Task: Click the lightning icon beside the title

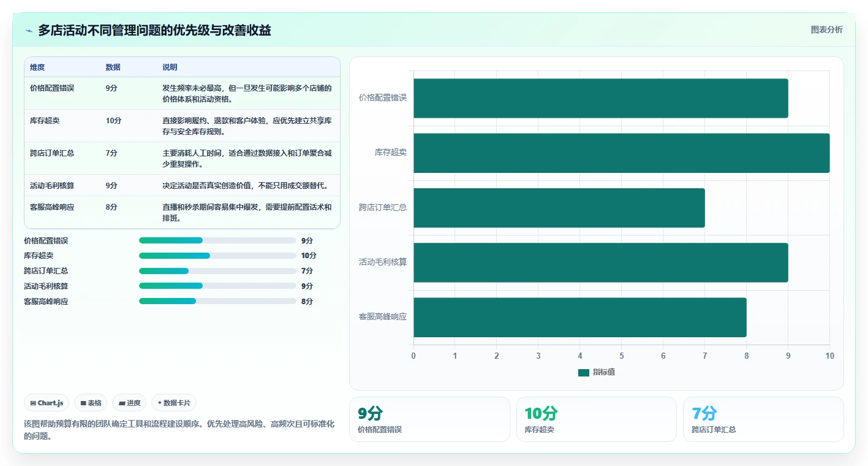Action: (29, 31)
